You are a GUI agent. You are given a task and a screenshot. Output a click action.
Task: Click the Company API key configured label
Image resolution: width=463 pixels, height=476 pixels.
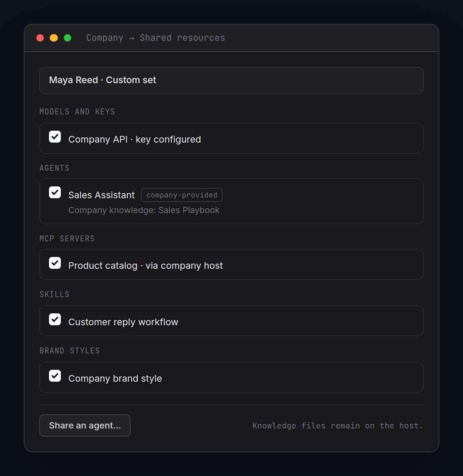pyautogui.click(x=135, y=139)
